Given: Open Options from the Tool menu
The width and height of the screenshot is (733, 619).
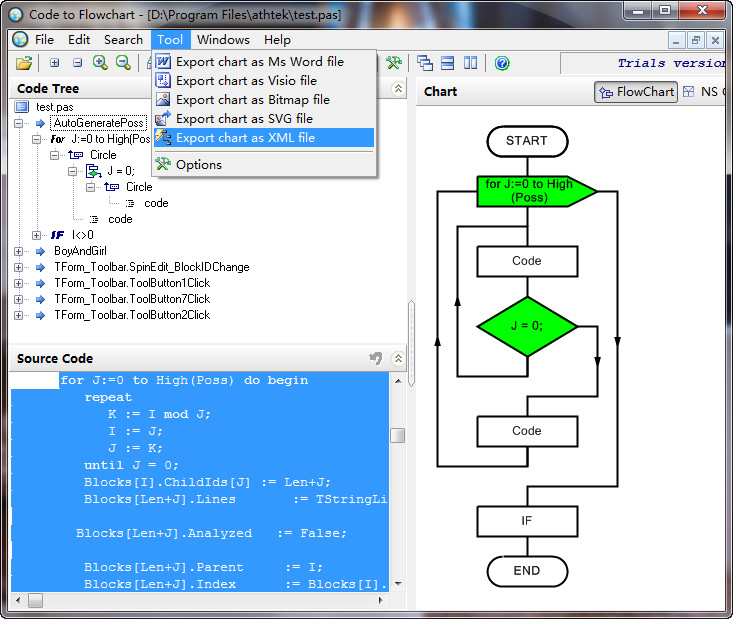Looking at the screenshot, I should [x=264, y=165].
